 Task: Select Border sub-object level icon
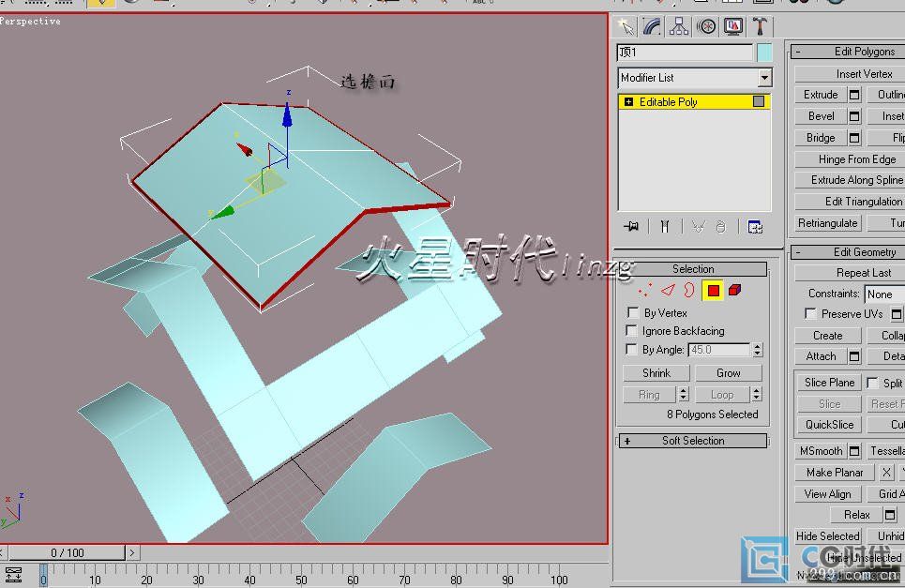pos(689,291)
